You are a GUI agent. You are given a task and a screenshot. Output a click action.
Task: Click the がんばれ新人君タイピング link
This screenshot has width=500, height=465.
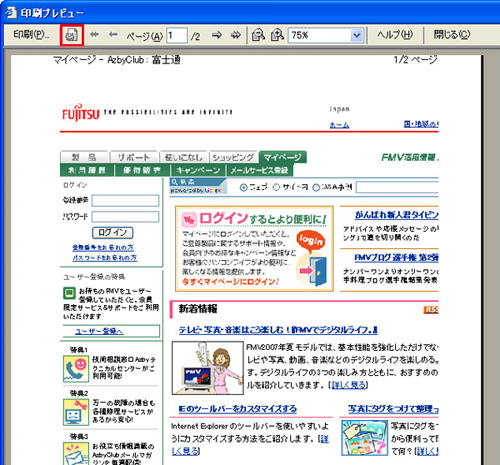pyautogui.click(x=397, y=215)
